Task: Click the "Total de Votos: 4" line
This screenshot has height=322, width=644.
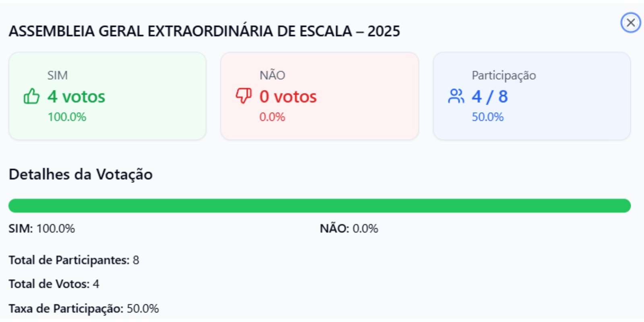Action: point(54,284)
